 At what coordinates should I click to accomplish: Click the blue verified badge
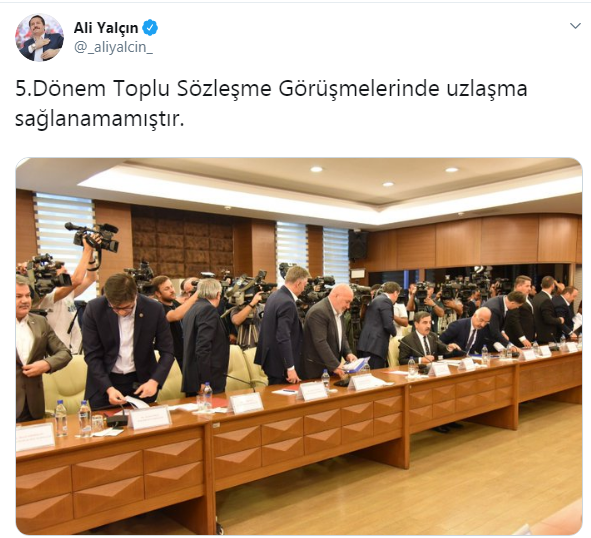point(150,28)
